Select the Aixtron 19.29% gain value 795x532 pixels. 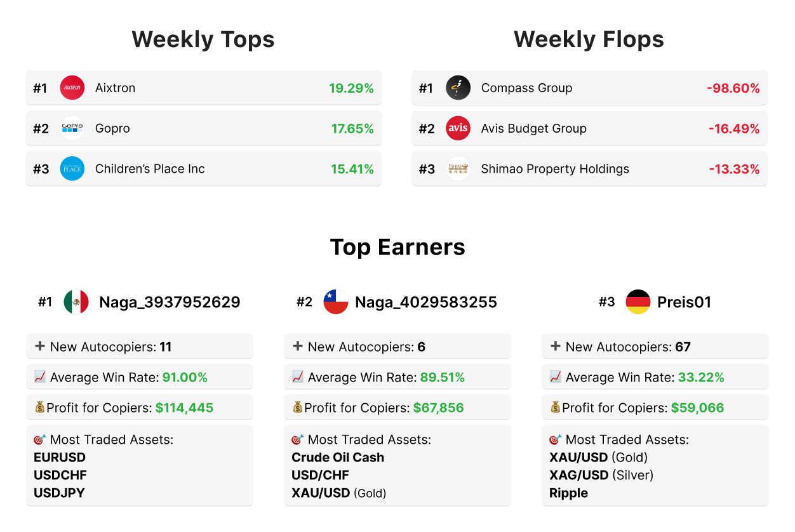click(x=351, y=88)
